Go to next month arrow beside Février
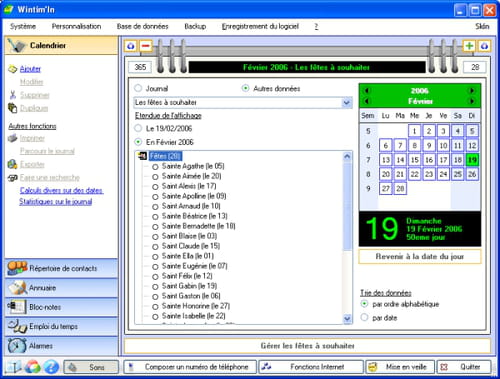 (472, 101)
